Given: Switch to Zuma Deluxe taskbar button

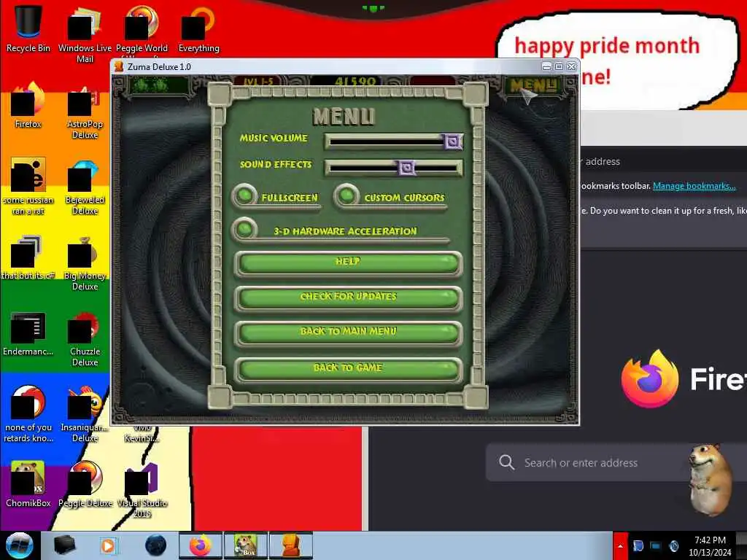Looking at the screenshot, I should [x=291, y=545].
